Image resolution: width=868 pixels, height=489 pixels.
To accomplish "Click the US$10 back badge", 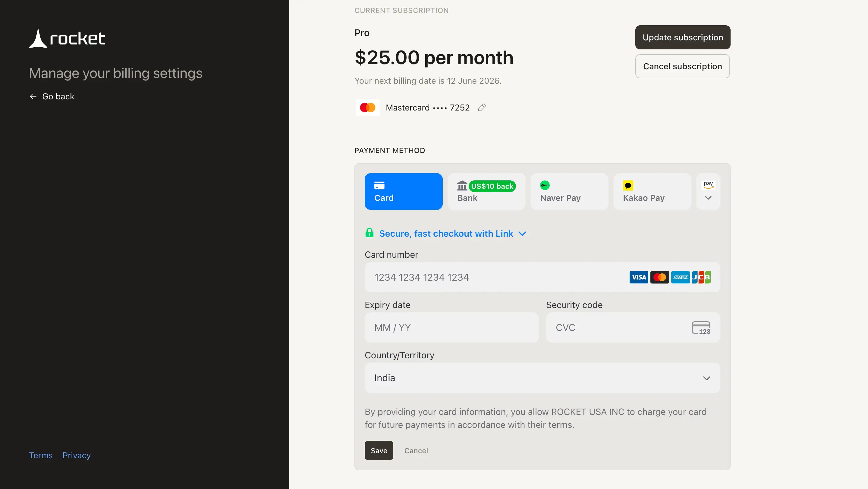I will [x=492, y=186].
